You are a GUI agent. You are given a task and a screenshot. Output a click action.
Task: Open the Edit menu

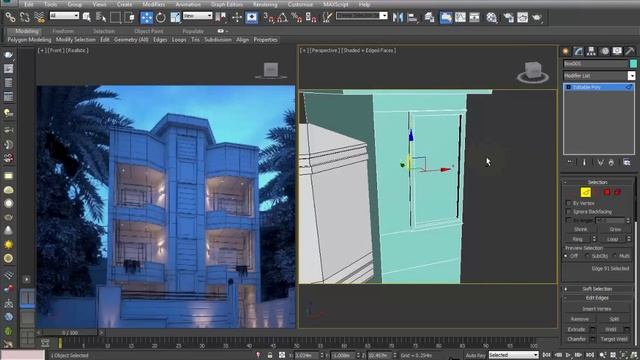coord(28,4)
